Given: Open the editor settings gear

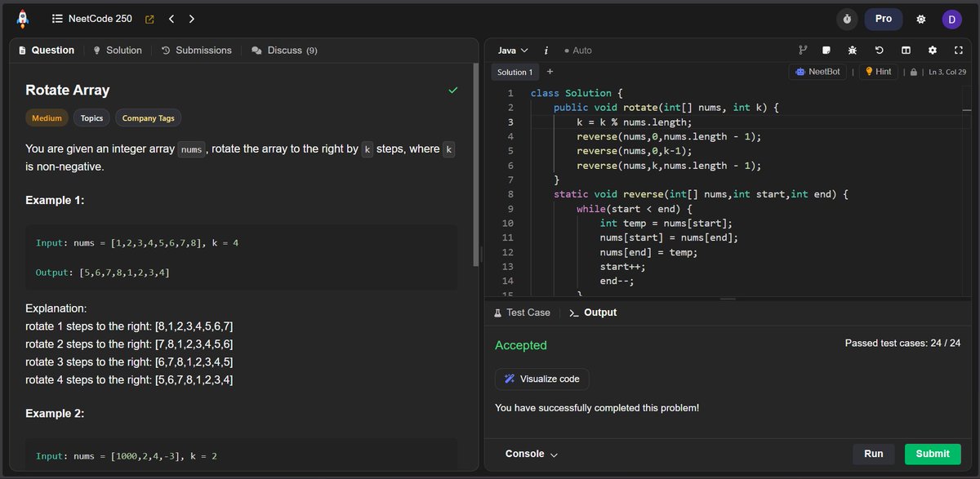Looking at the screenshot, I should [x=933, y=51].
